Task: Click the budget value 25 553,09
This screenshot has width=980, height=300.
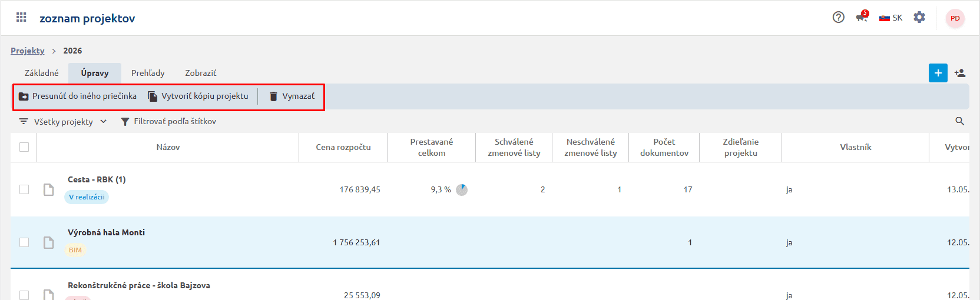Action: click(x=362, y=295)
